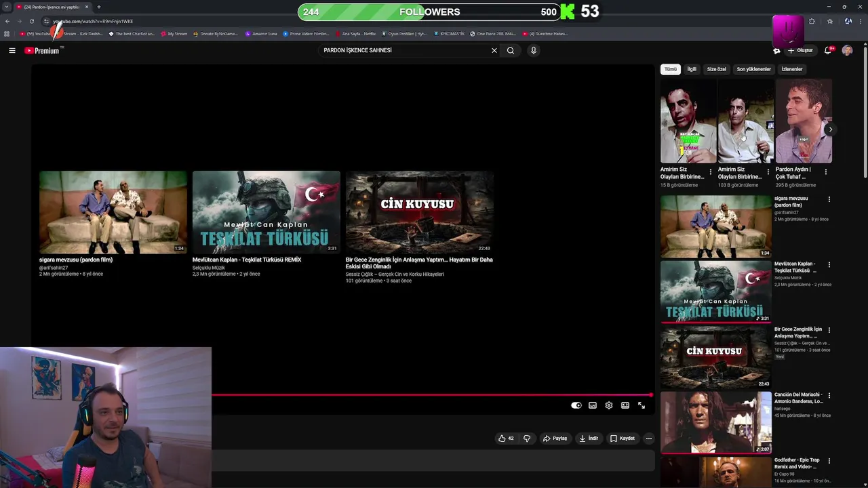The height and width of the screenshot is (488, 868).
Task: Open YouTube notifications bell
Action: [828, 50]
